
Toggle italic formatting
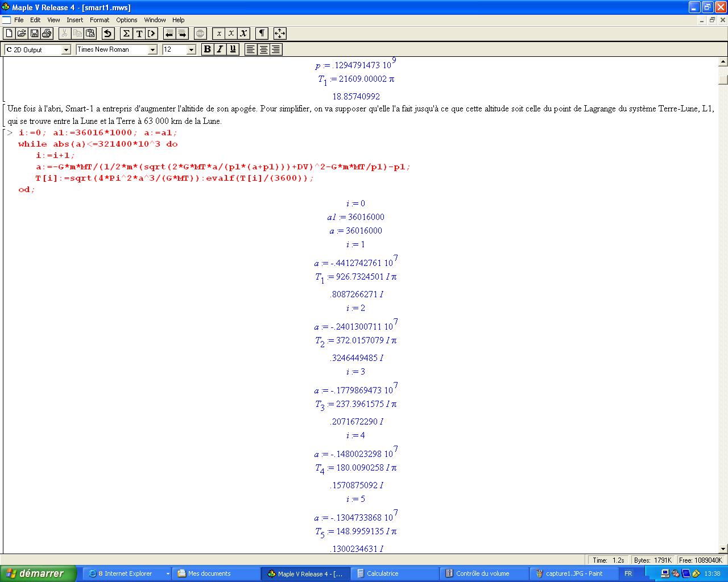tap(220, 49)
